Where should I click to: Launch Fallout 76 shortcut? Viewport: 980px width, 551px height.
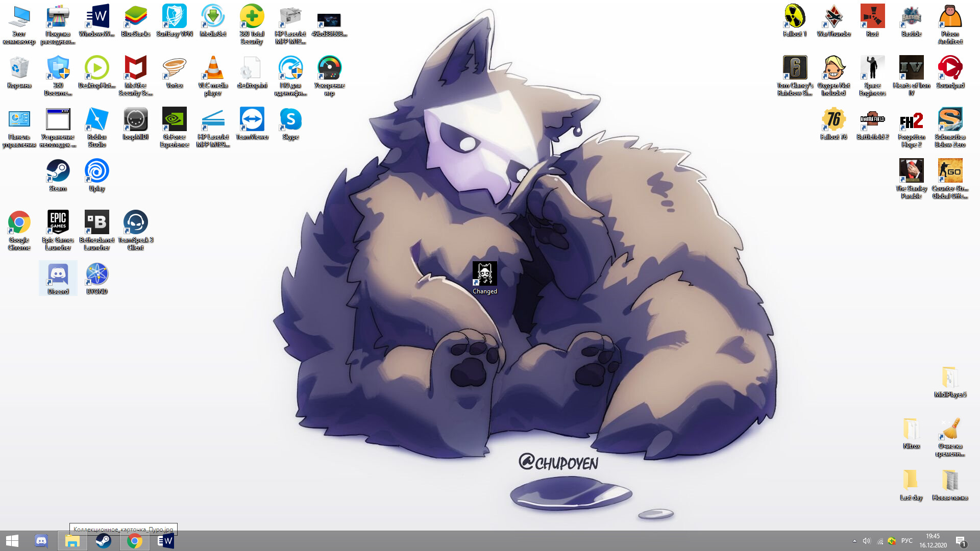pos(834,123)
